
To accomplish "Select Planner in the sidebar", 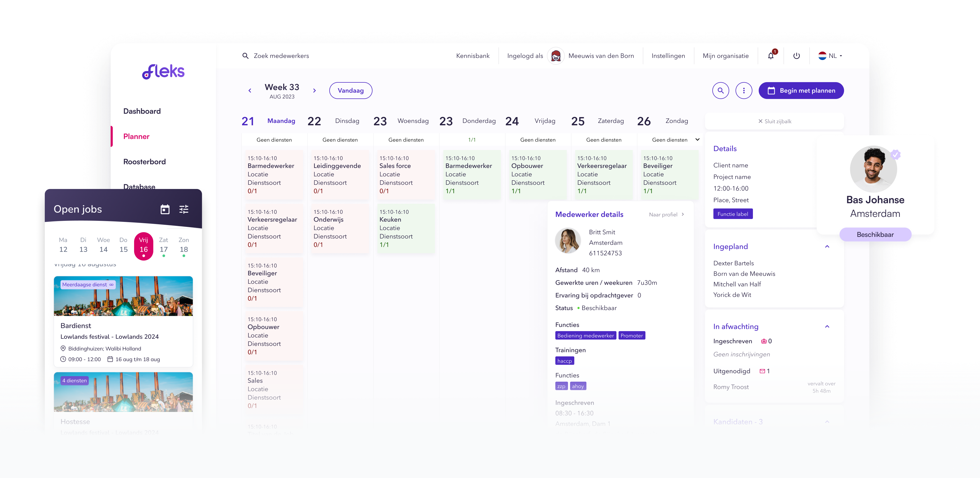I will (x=136, y=136).
